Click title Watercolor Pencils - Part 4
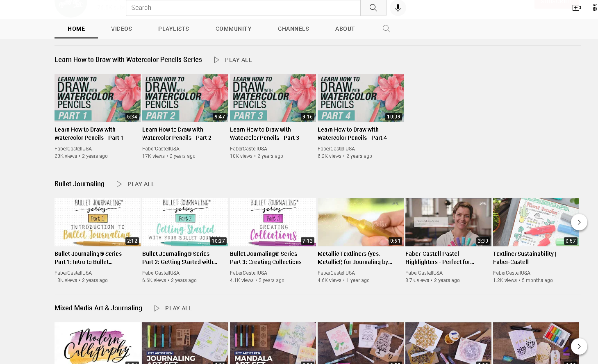The width and height of the screenshot is (598, 364). coord(352,134)
